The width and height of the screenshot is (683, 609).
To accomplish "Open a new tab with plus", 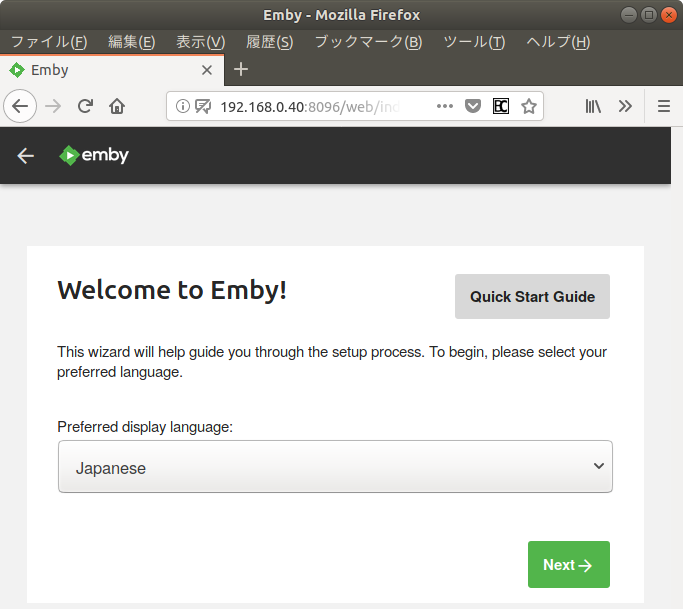I will (x=241, y=69).
